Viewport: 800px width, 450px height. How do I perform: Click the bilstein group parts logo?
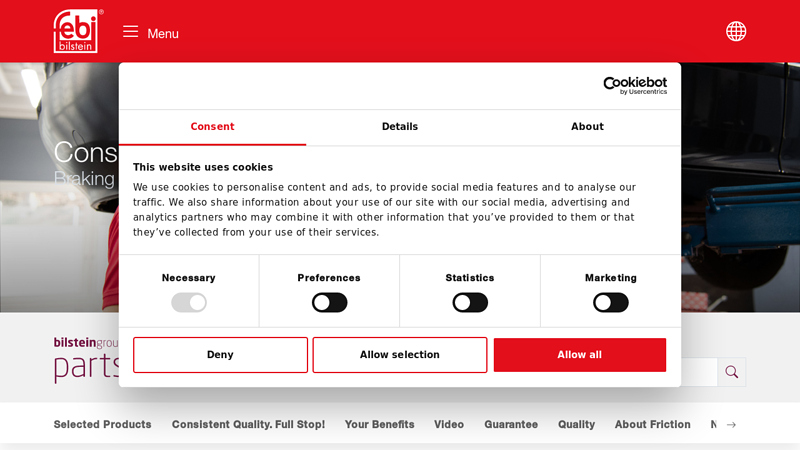(86, 358)
